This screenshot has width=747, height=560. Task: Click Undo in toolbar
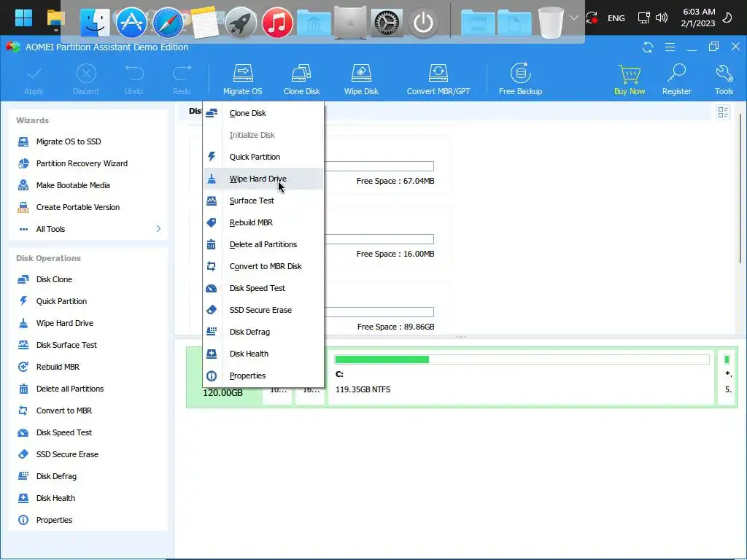(x=134, y=79)
